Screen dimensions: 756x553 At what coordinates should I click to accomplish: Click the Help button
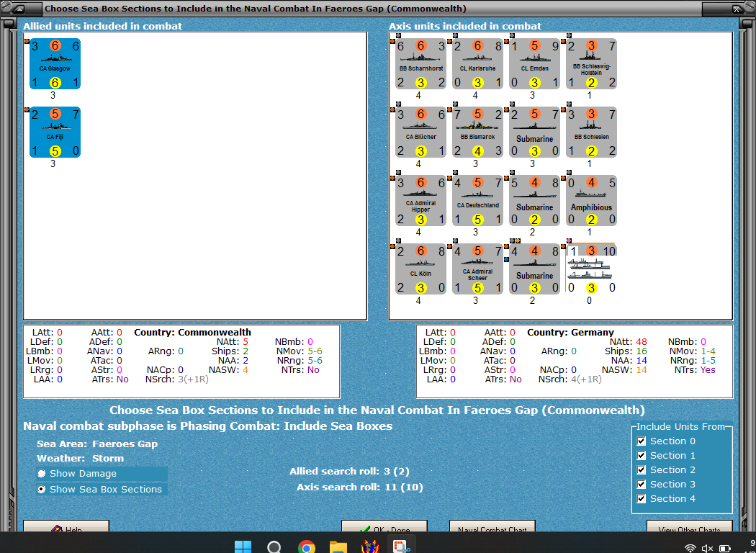click(66, 526)
